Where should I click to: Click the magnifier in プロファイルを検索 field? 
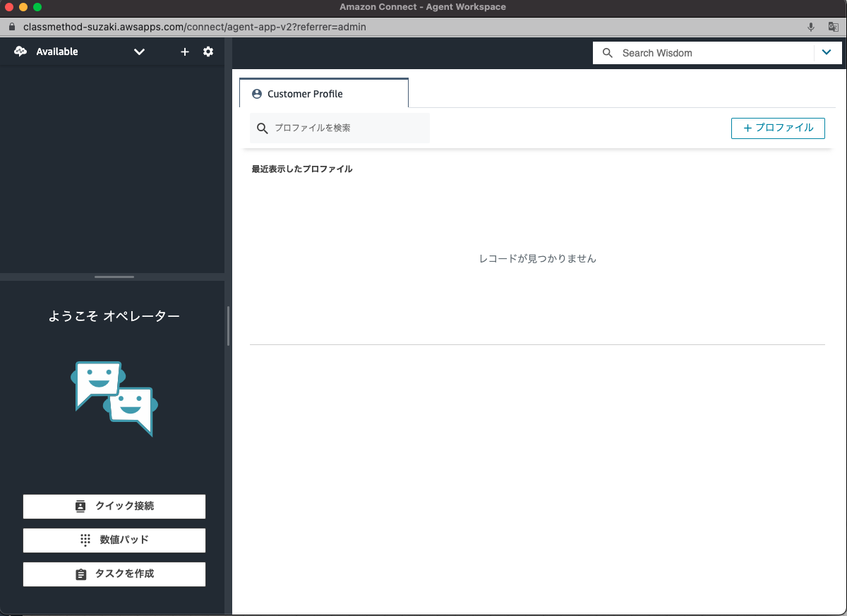tap(262, 128)
